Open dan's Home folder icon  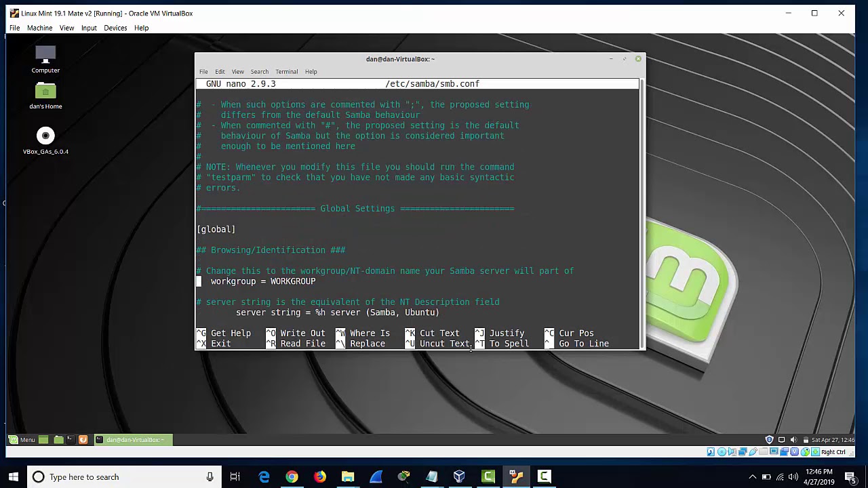(45, 96)
